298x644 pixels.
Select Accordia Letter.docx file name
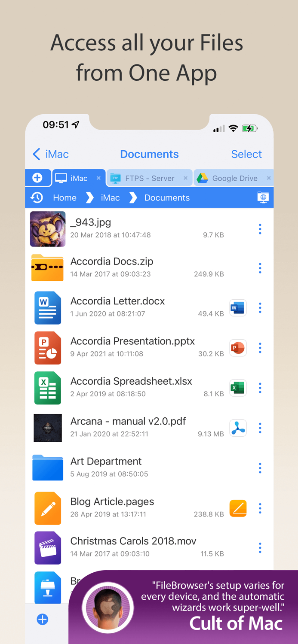tap(117, 301)
